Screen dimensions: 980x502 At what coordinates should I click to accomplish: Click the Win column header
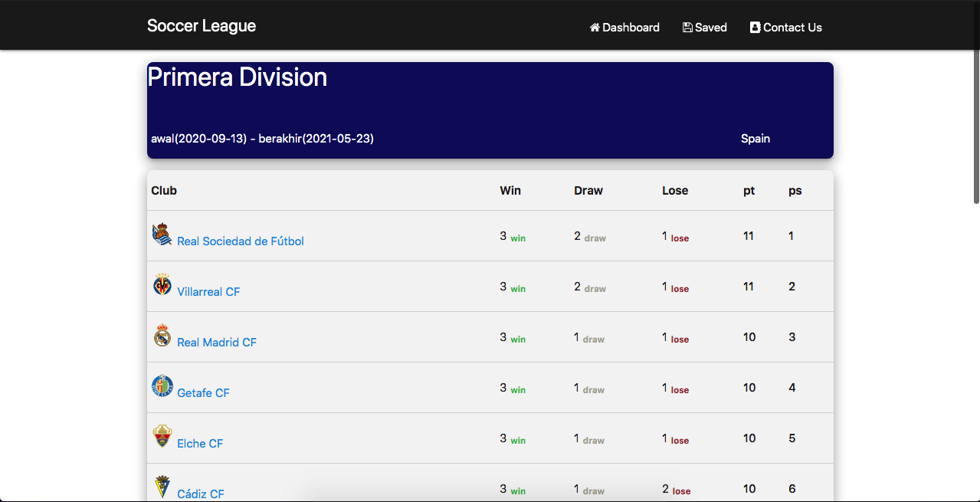pos(510,191)
